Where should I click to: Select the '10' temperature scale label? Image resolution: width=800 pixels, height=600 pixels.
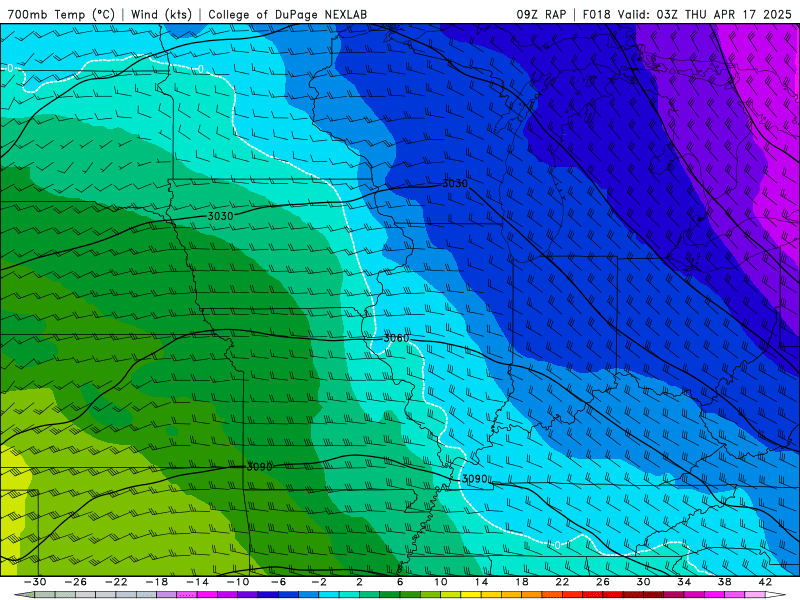coord(441,582)
